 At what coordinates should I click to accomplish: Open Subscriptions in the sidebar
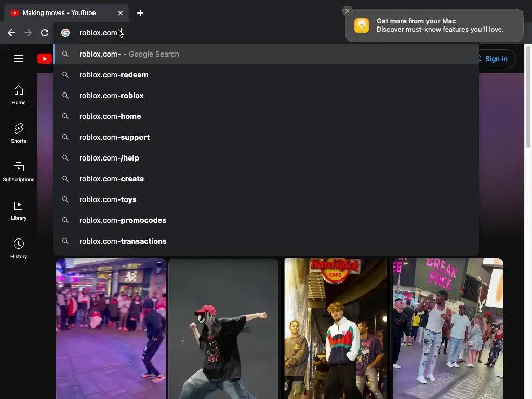19,172
